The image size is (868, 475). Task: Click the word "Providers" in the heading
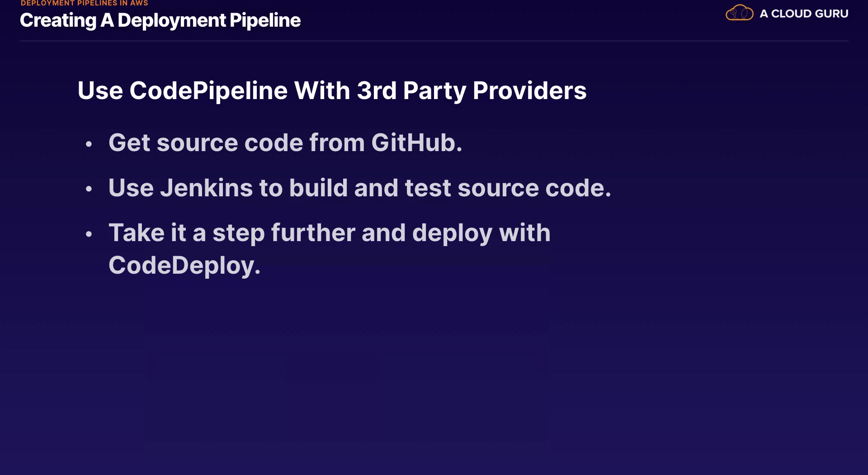[529, 90]
